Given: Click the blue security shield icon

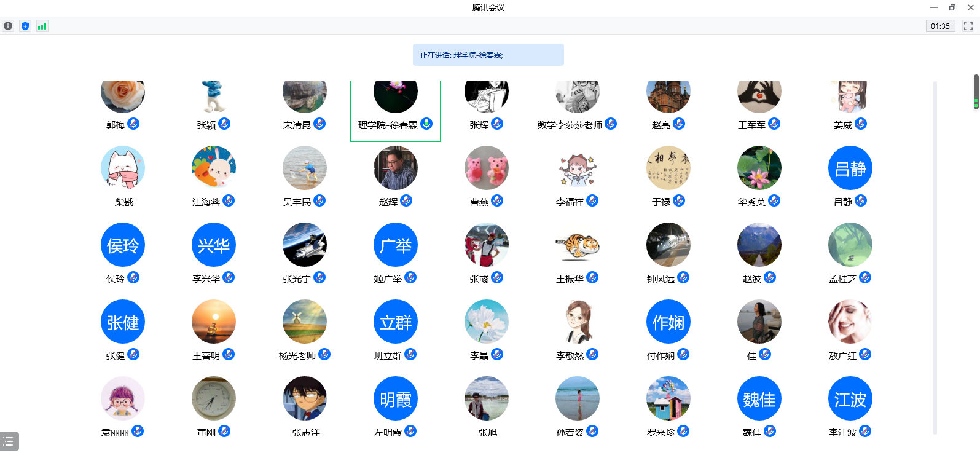Looking at the screenshot, I should tap(25, 26).
